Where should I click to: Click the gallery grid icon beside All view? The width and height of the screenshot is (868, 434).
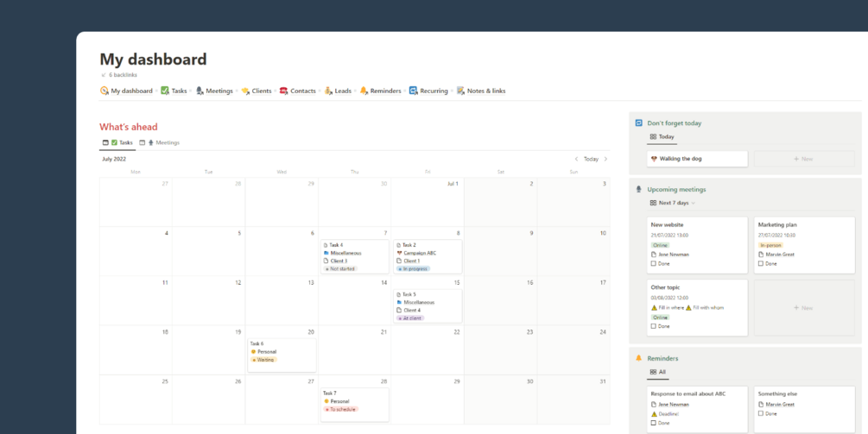point(653,372)
